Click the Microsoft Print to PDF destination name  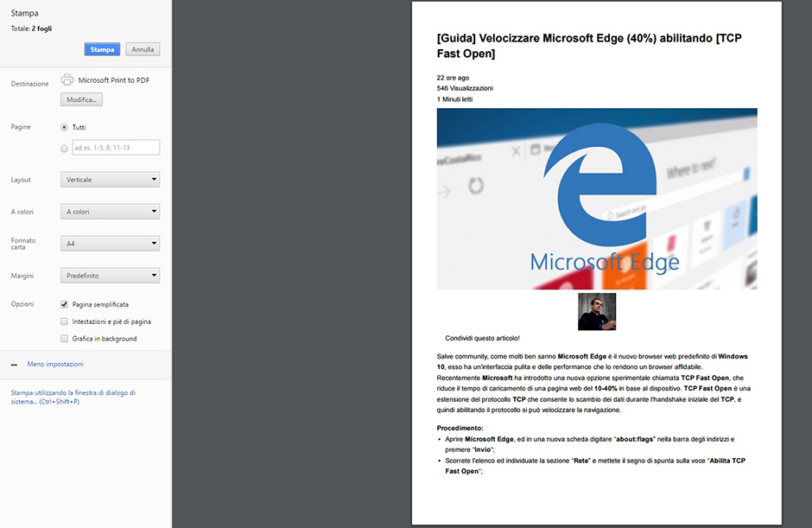(x=113, y=80)
